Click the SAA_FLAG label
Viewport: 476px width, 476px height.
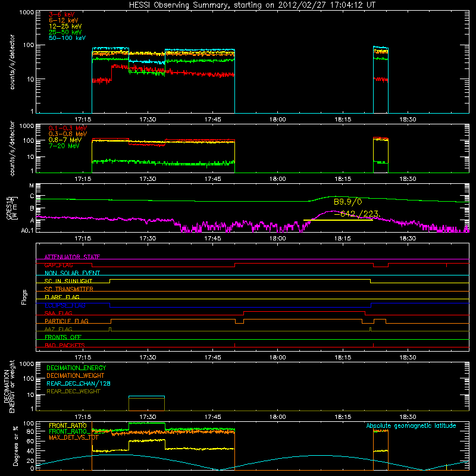(58, 313)
